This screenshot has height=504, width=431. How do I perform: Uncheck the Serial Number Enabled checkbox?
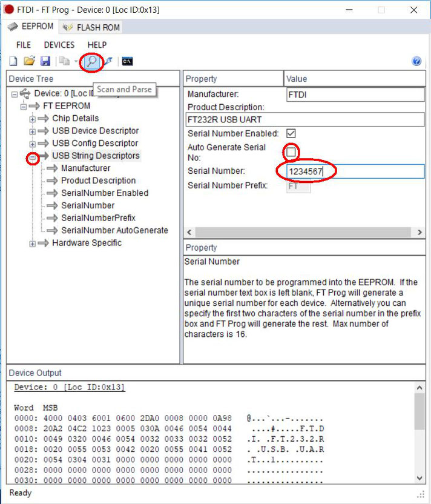pos(291,133)
